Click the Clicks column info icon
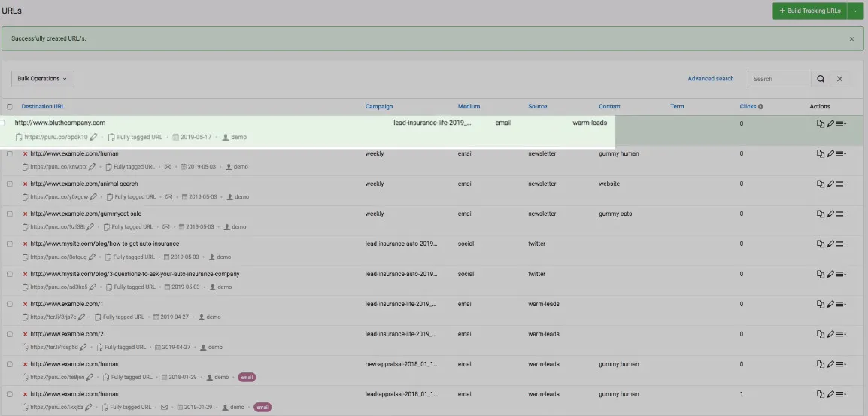 (760, 107)
